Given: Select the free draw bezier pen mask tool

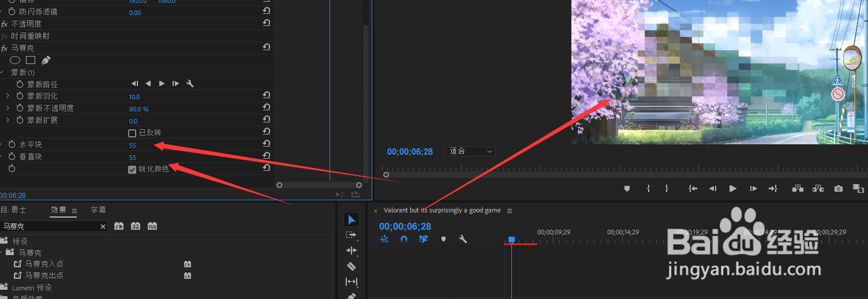Looking at the screenshot, I should coord(46,60).
